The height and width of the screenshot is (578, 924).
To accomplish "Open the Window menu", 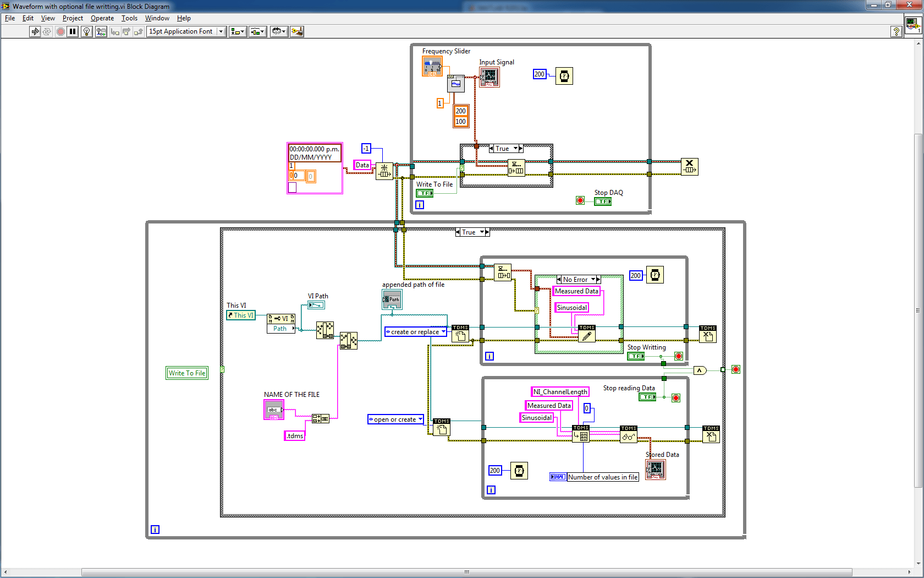I will tap(157, 18).
